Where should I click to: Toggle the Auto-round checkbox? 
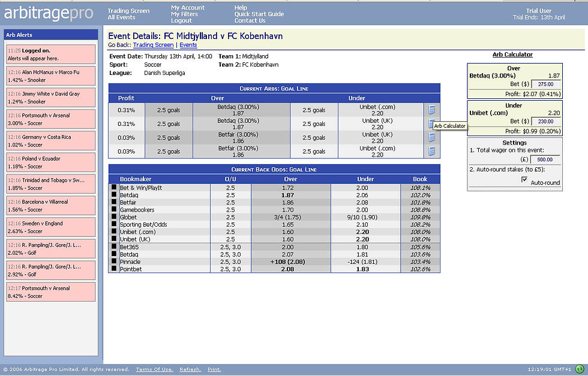click(524, 179)
